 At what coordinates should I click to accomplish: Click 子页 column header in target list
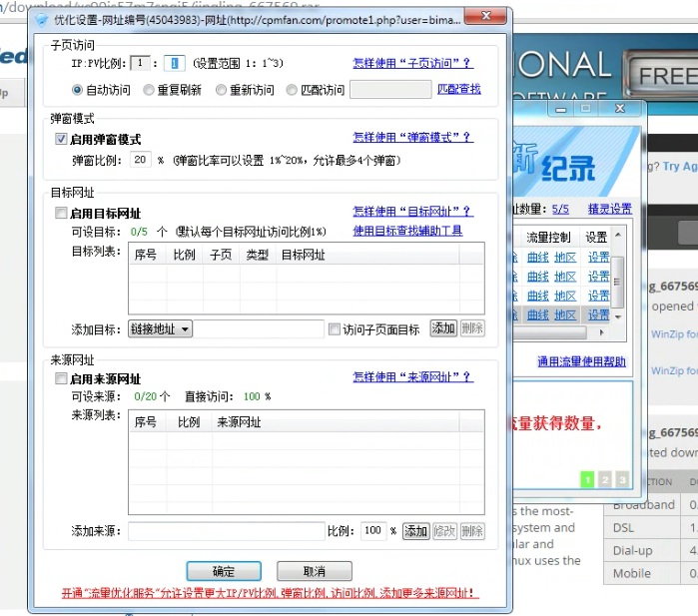coord(222,255)
